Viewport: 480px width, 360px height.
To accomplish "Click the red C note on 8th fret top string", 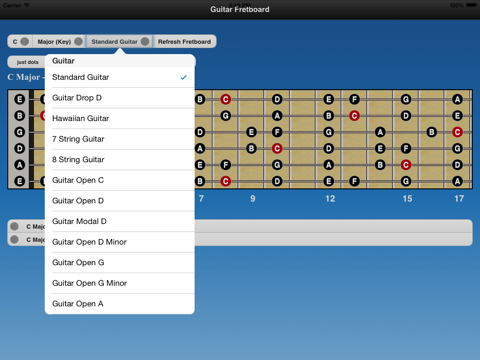I will click(x=226, y=99).
